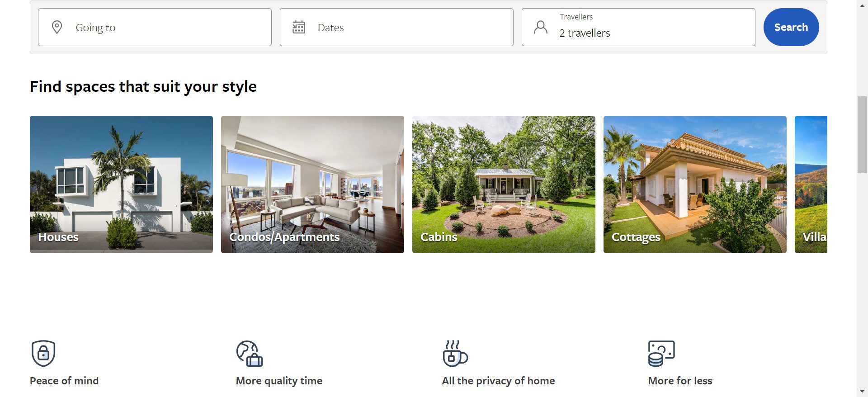Image resolution: width=868 pixels, height=397 pixels.
Task: Click the location pin icon in Going to
Action: tap(57, 27)
